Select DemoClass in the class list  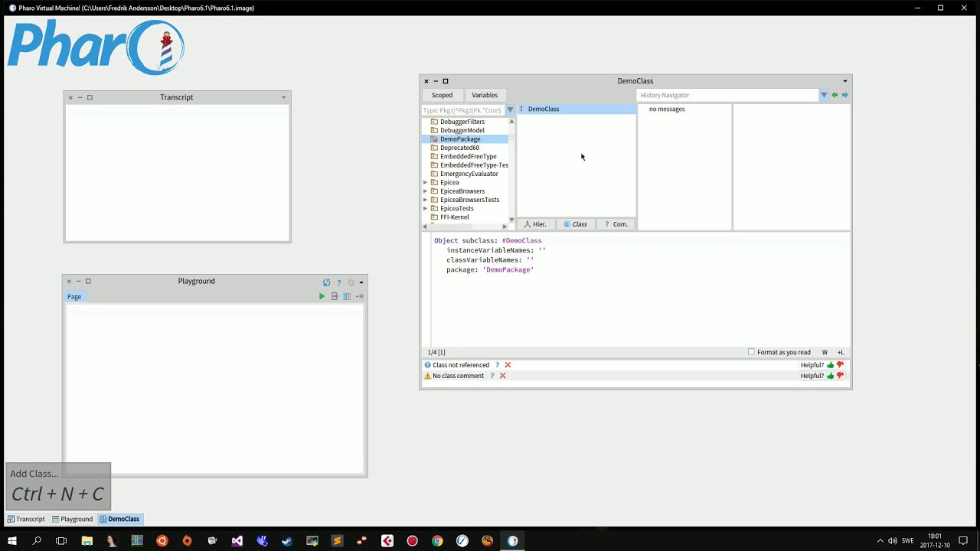coord(577,109)
